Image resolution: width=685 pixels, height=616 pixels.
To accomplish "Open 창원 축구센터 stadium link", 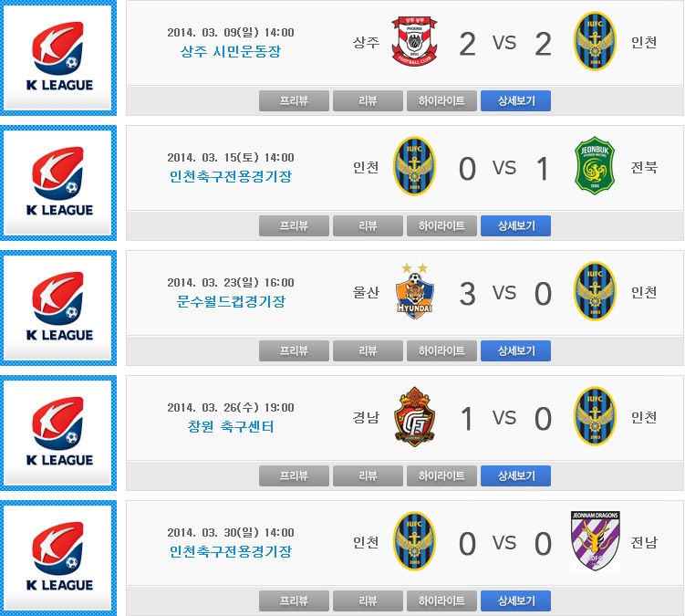I will click(231, 427).
